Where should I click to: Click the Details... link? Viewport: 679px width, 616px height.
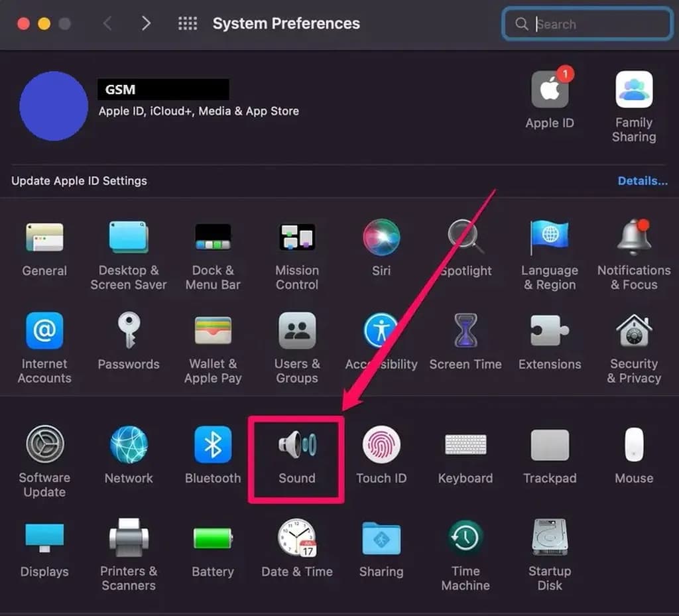643,181
